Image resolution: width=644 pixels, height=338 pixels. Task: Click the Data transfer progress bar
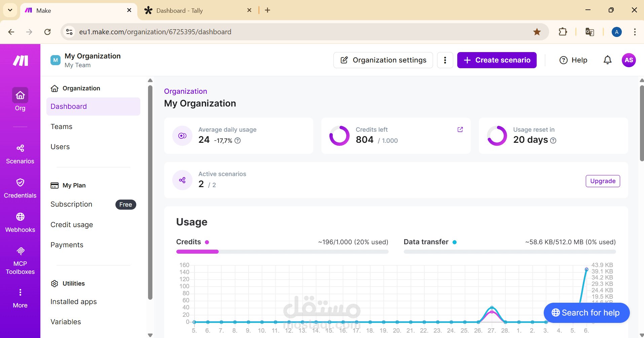(510, 252)
